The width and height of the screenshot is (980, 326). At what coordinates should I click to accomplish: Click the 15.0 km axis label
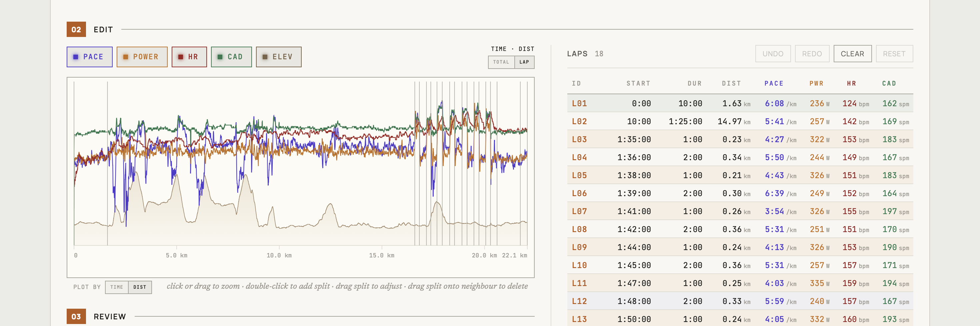click(382, 256)
